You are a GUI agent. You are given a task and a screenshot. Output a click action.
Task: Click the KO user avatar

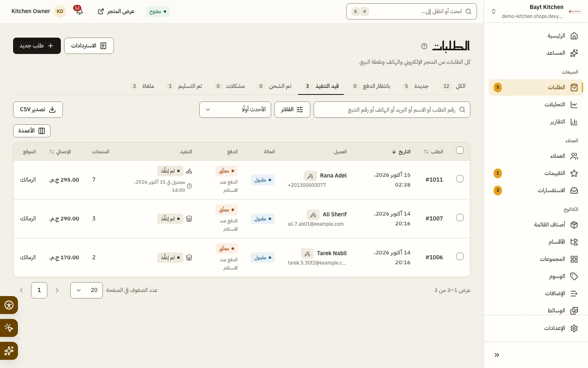click(60, 11)
